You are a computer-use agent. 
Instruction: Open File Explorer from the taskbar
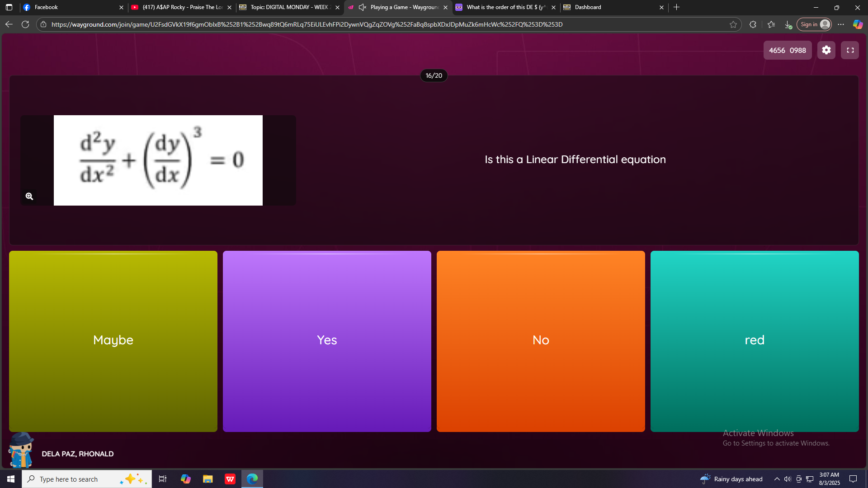(208, 479)
